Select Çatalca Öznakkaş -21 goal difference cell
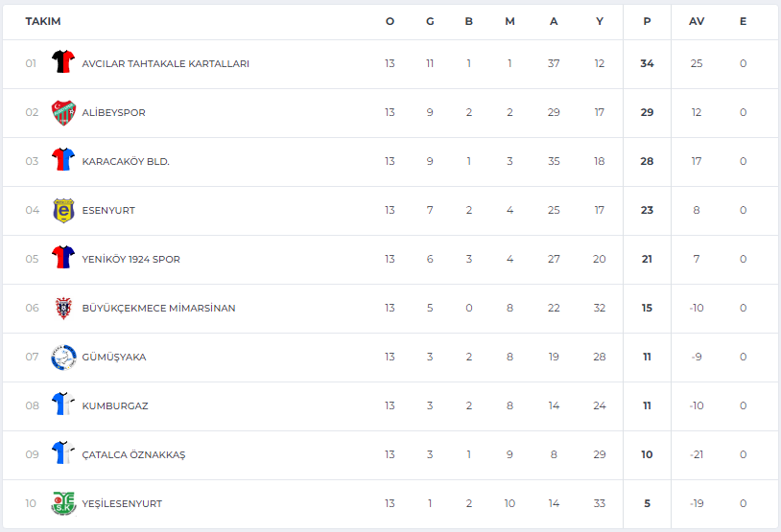The width and height of the screenshot is (781, 532). point(697,455)
